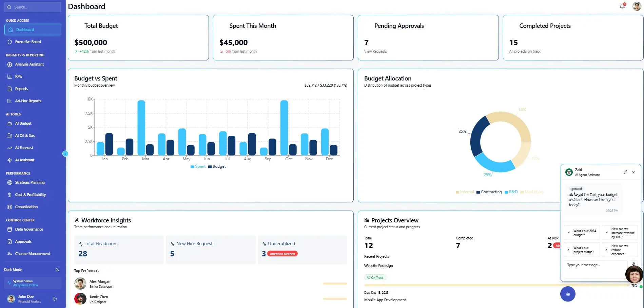
Task: Open Strategic Planning in sidebar
Action: click(30, 182)
